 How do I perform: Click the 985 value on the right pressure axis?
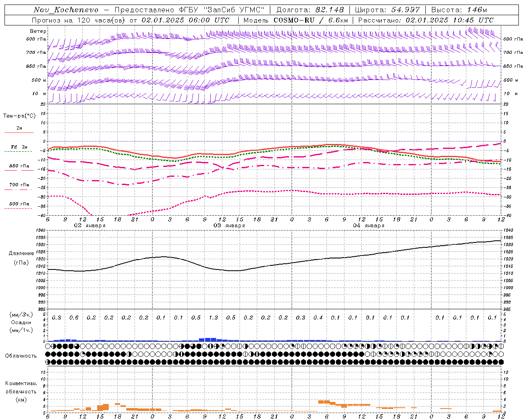tap(508, 309)
